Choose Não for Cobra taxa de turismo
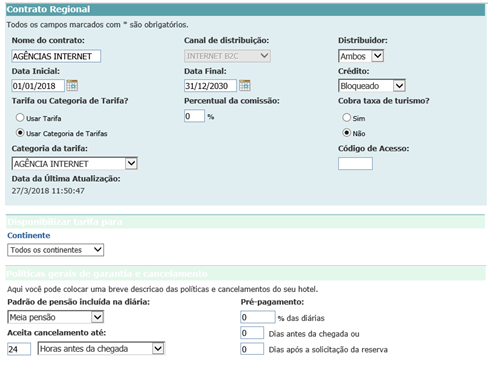Image resolution: width=490 pixels, height=373 pixels. click(347, 133)
